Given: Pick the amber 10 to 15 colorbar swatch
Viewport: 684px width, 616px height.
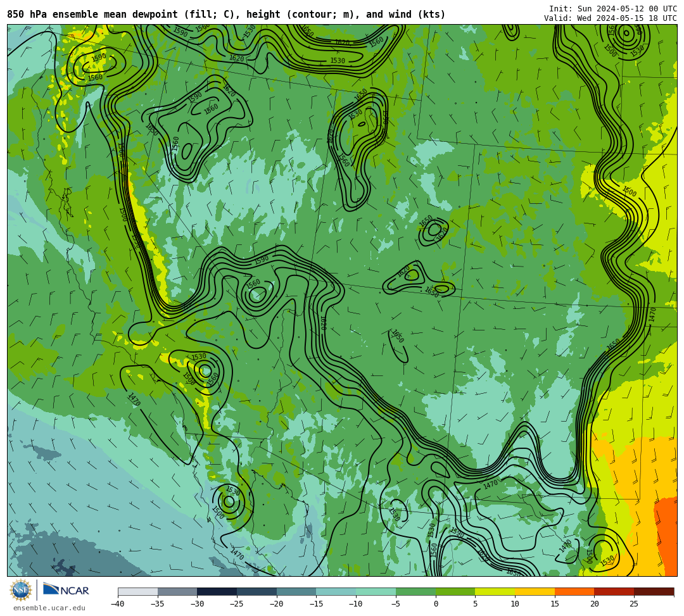Looking at the screenshot, I should [535, 591].
